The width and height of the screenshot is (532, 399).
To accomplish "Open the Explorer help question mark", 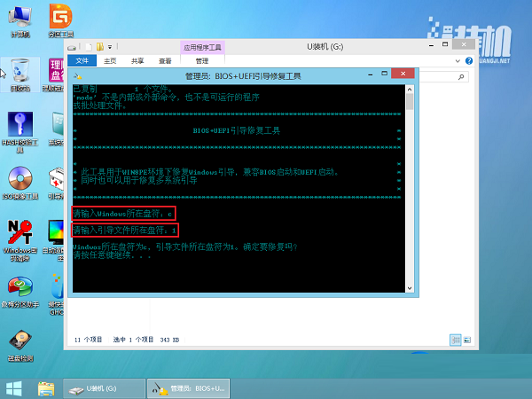I will tap(469, 60).
